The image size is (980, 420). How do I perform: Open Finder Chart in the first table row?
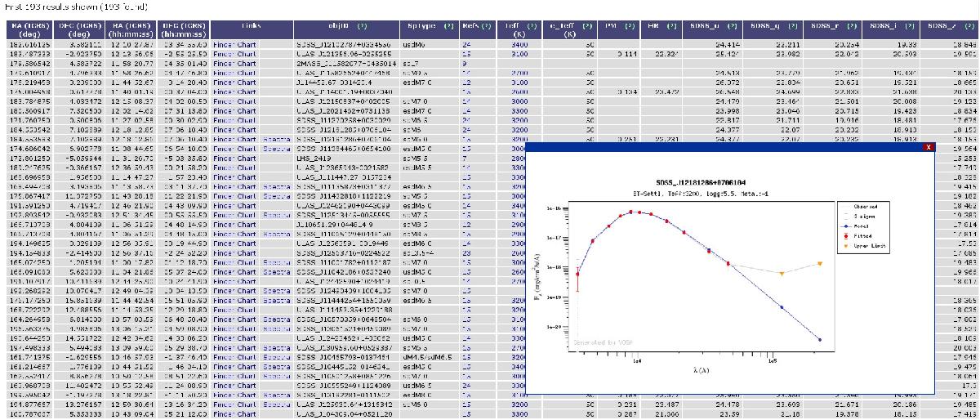click(234, 46)
